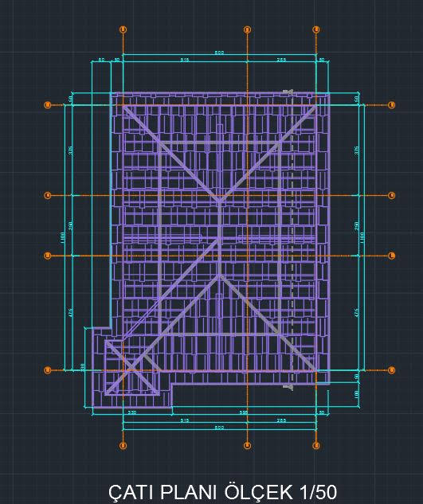Click the section cut arrow at bottom roof edge
The image size is (423, 504).
[288, 387]
